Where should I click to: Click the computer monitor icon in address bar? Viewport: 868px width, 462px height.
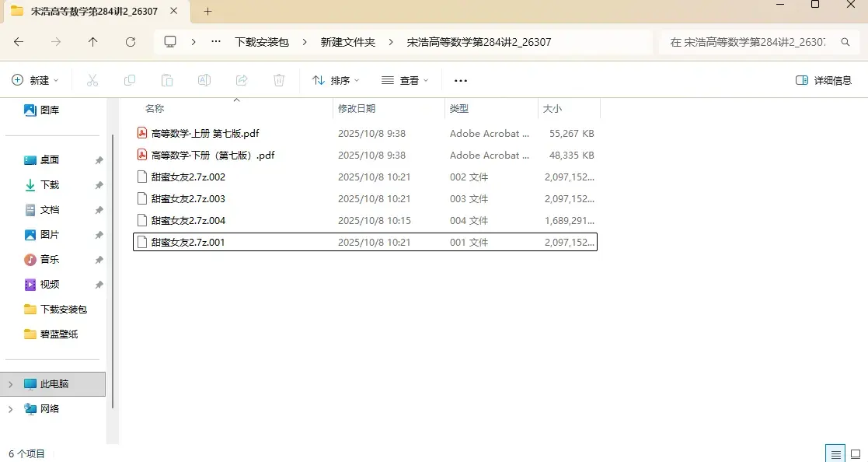click(170, 42)
